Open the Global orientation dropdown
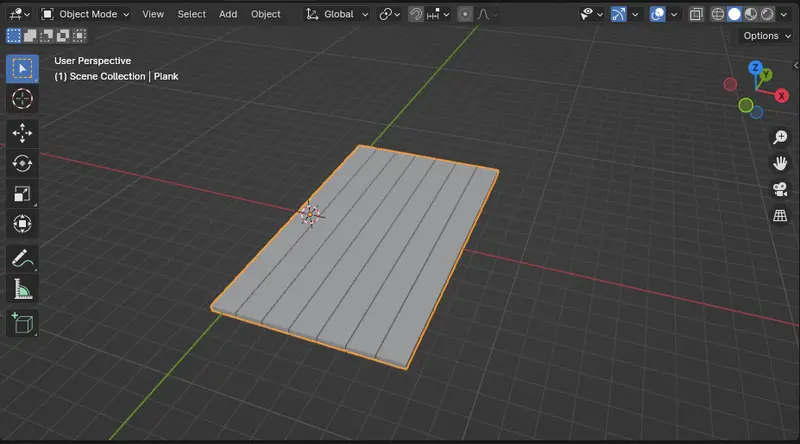Image resolution: width=800 pixels, height=444 pixels. pos(337,15)
